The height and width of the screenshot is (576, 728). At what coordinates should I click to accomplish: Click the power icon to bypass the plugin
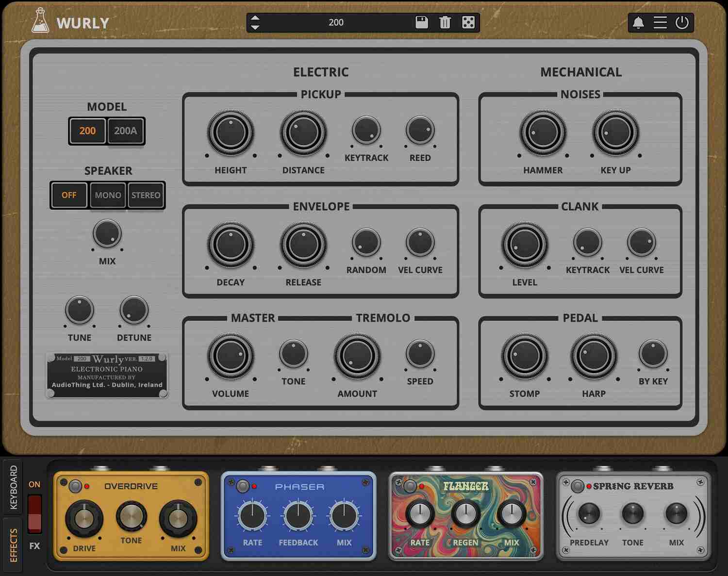coord(682,22)
